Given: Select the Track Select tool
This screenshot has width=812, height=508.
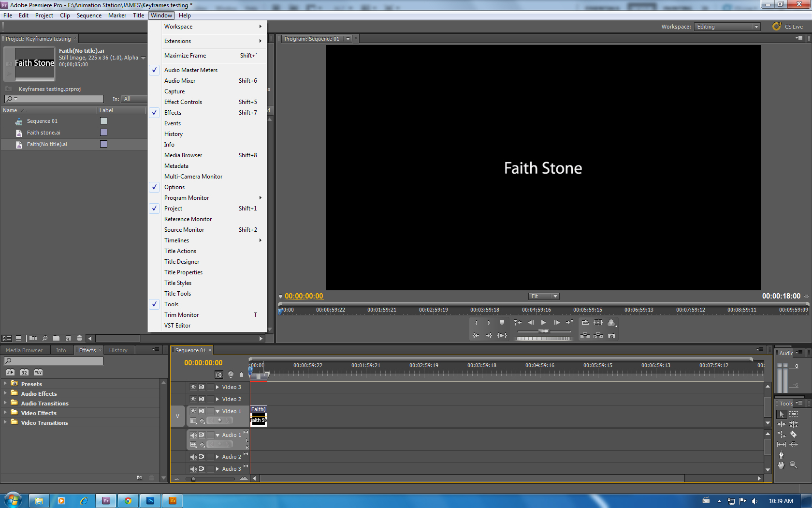Looking at the screenshot, I should click(794, 414).
